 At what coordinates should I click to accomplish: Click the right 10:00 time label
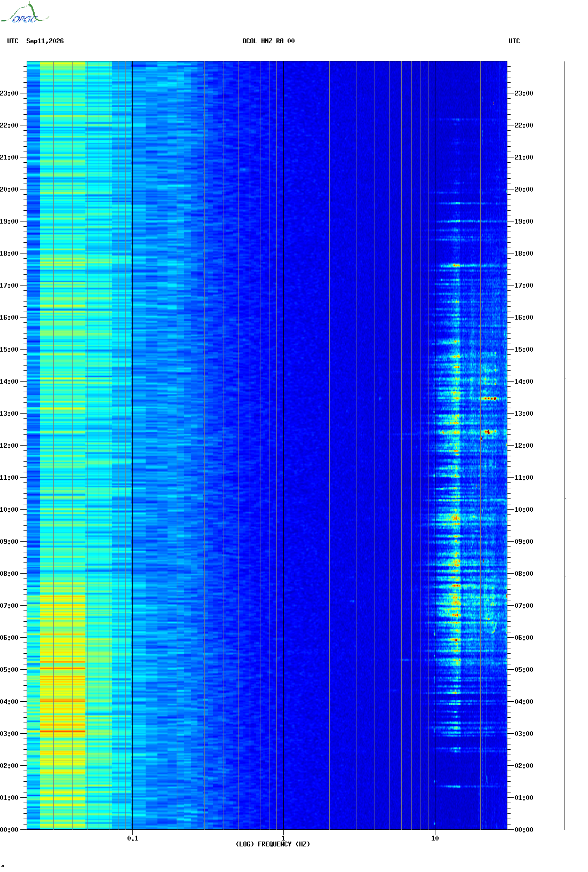(524, 510)
